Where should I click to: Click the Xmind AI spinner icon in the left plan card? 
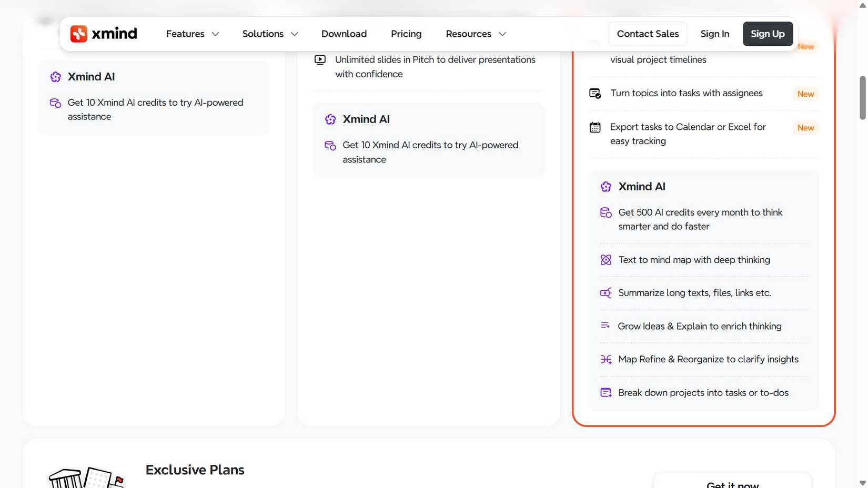click(x=56, y=77)
